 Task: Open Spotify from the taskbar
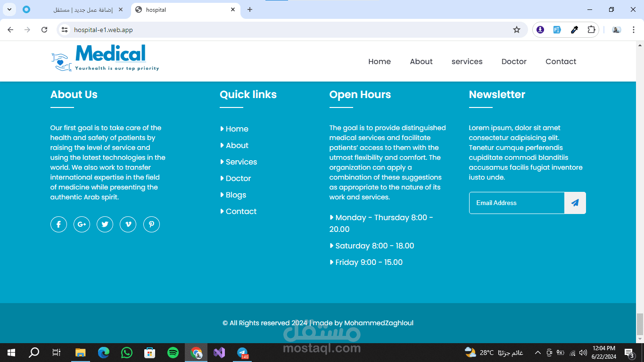(x=173, y=353)
